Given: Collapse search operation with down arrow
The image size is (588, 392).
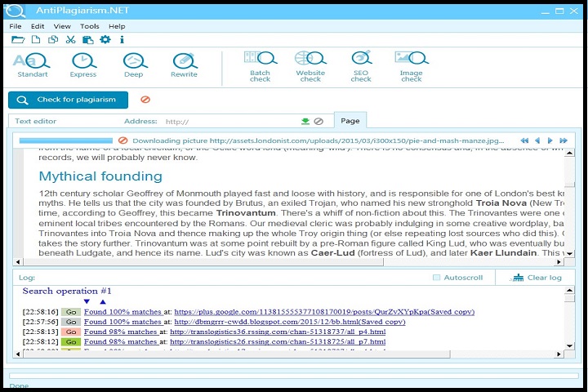Looking at the screenshot, I should pyautogui.click(x=87, y=302).
